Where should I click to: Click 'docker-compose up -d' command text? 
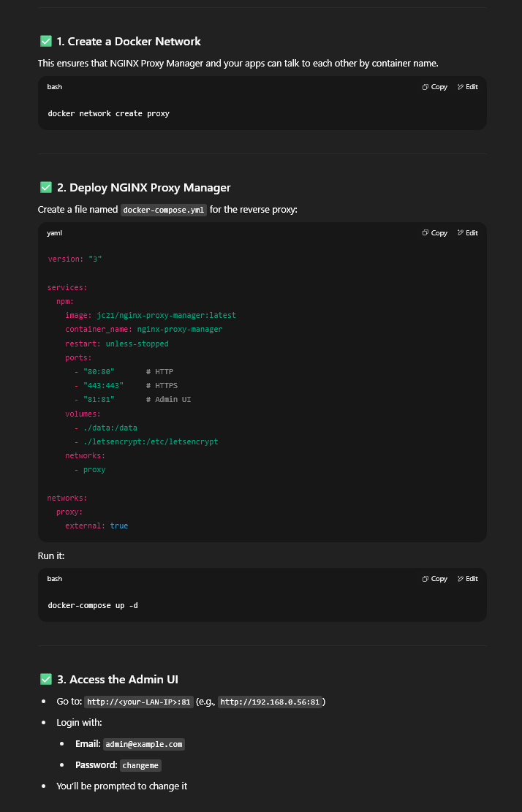[94, 605]
